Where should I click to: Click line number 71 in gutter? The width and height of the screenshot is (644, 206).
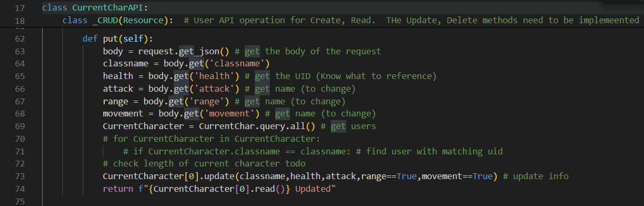(x=20, y=151)
